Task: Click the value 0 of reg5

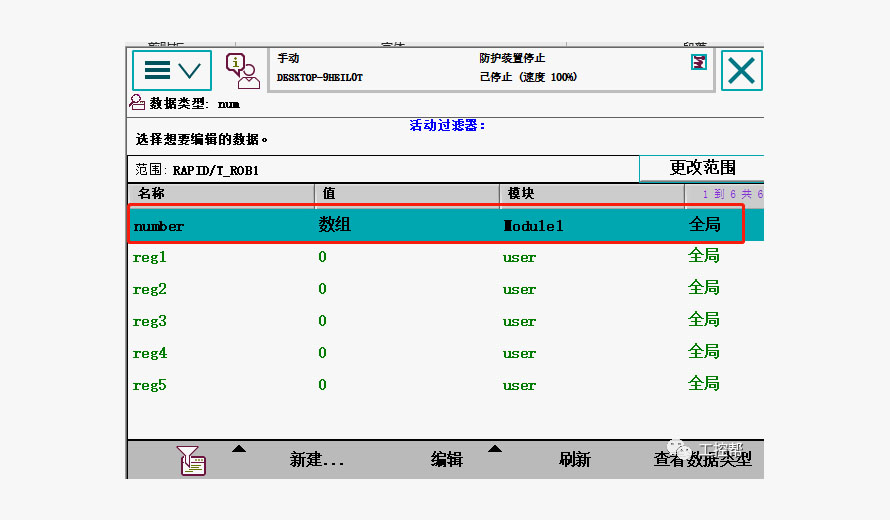Action: [x=322, y=385]
